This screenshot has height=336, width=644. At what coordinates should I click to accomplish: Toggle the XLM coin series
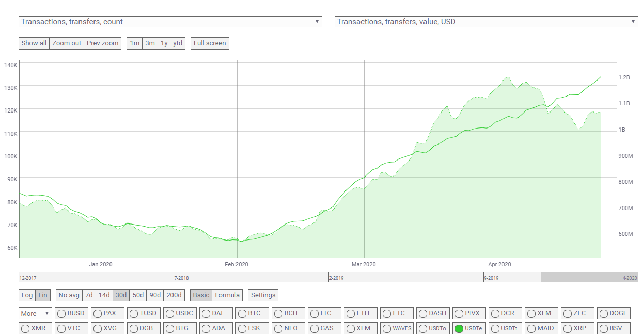pos(361,328)
